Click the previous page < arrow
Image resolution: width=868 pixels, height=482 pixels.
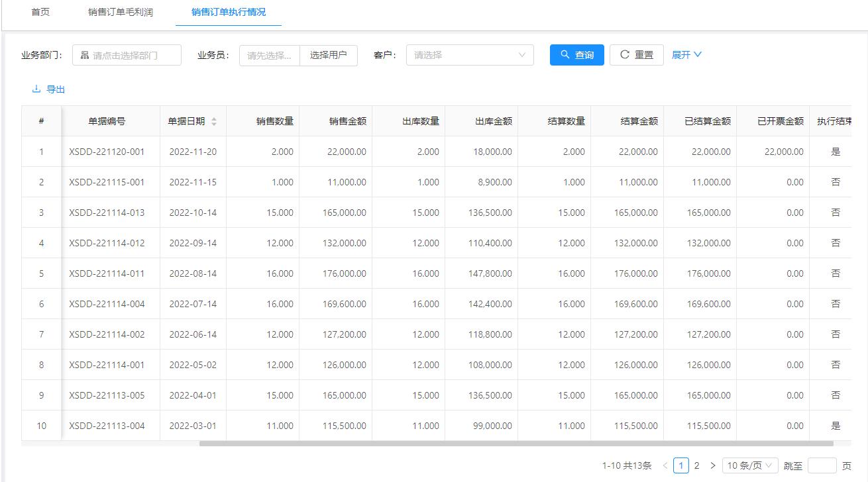tap(664, 465)
